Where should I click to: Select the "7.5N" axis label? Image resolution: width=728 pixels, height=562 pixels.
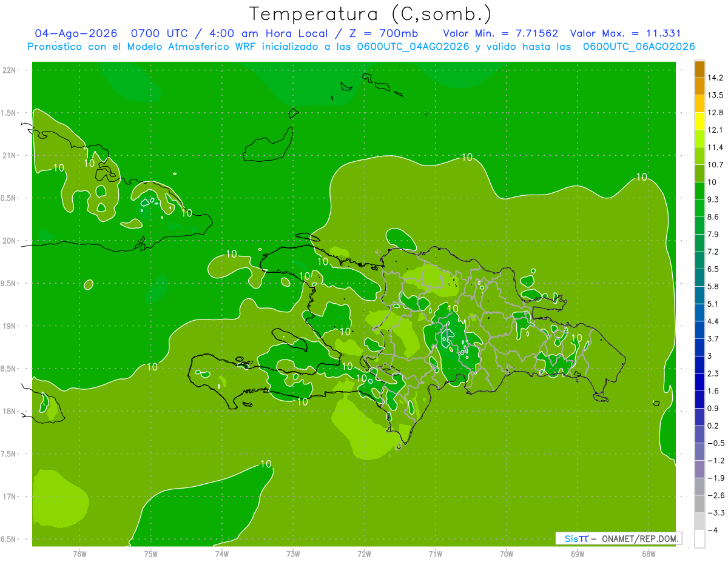point(8,454)
